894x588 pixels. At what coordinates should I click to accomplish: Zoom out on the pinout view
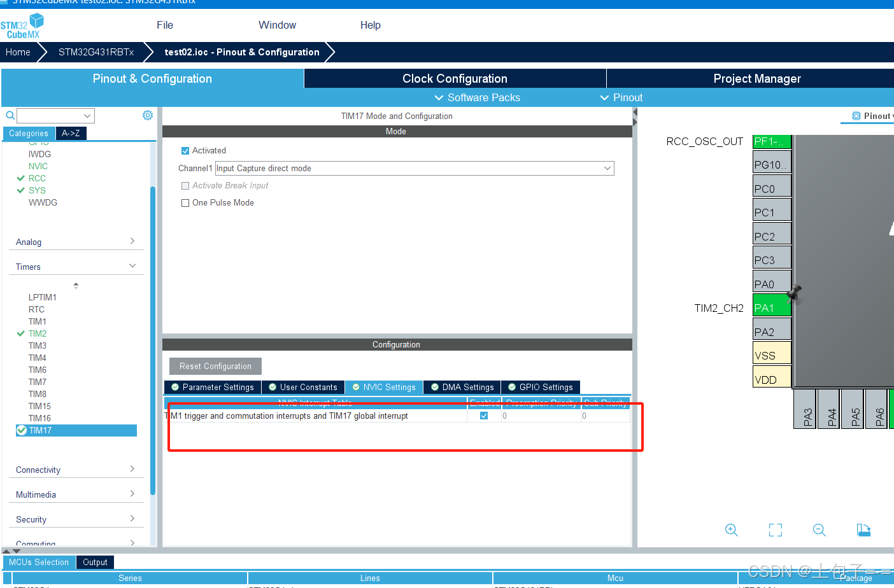click(819, 530)
